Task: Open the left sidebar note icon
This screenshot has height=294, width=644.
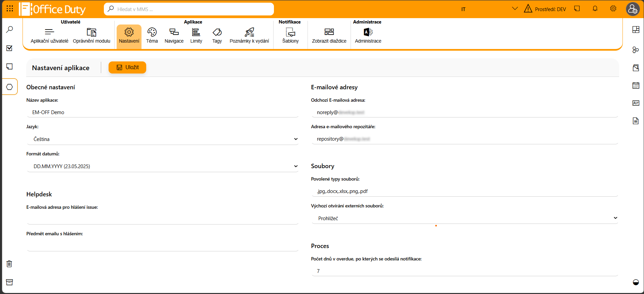Action: (x=10, y=66)
